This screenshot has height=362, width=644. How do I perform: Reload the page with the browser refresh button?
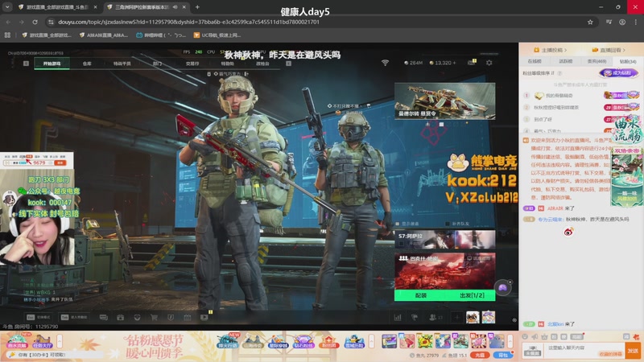click(x=35, y=23)
